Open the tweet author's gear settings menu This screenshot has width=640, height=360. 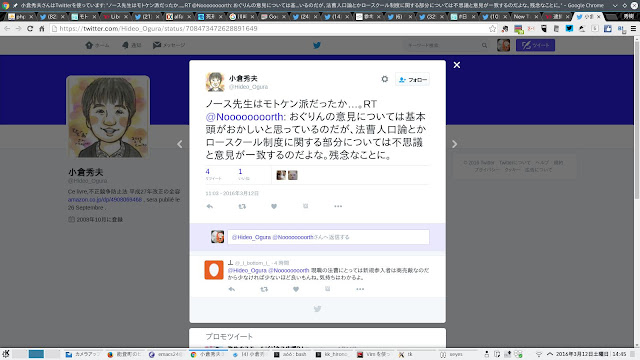(x=384, y=79)
